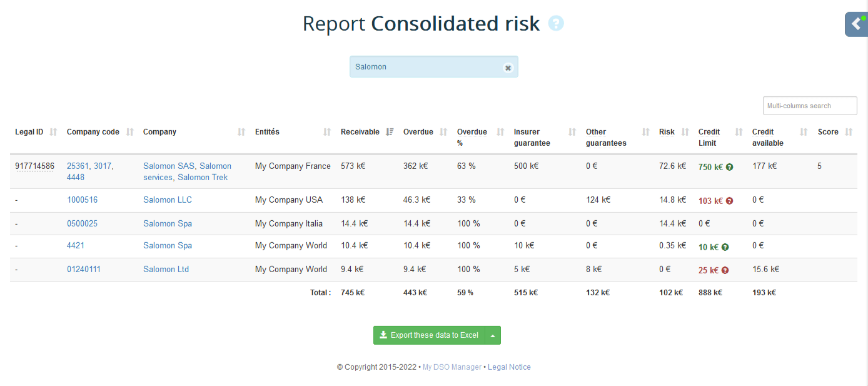
Task: Sort by Credit available column
Action: click(804, 132)
